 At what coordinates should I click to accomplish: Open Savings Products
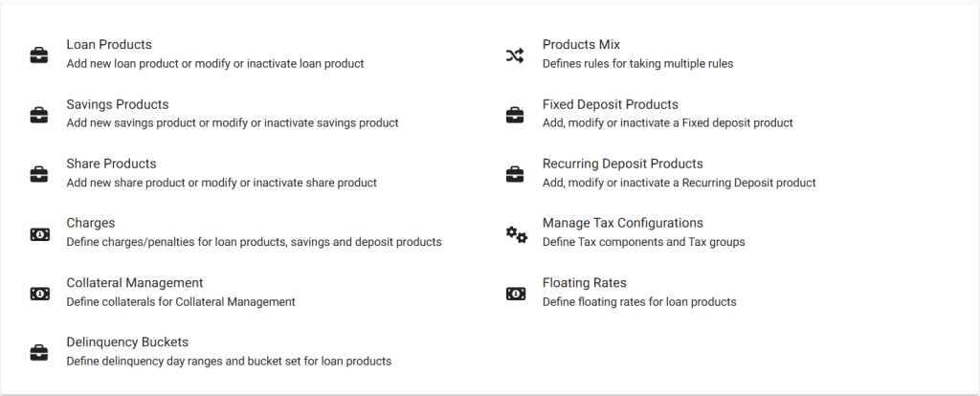click(x=118, y=104)
